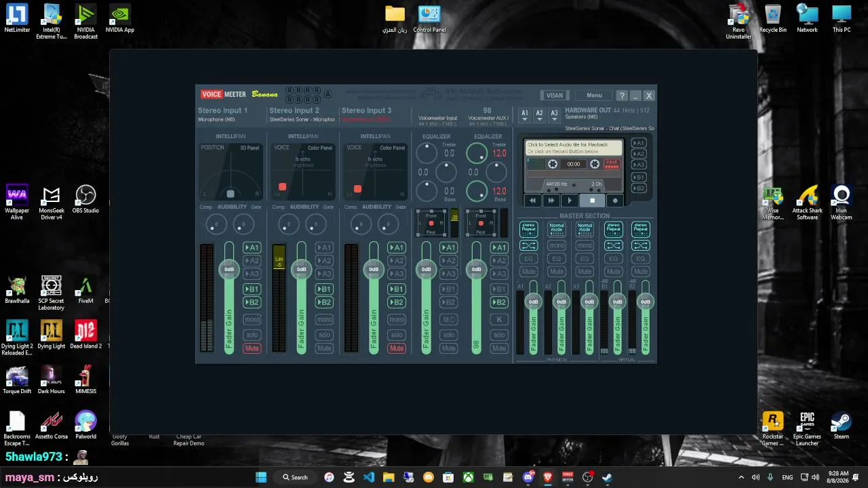Toggle A1 routing on Stereo Input 1
Screen dimensions: 868x488
coord(252,248)
